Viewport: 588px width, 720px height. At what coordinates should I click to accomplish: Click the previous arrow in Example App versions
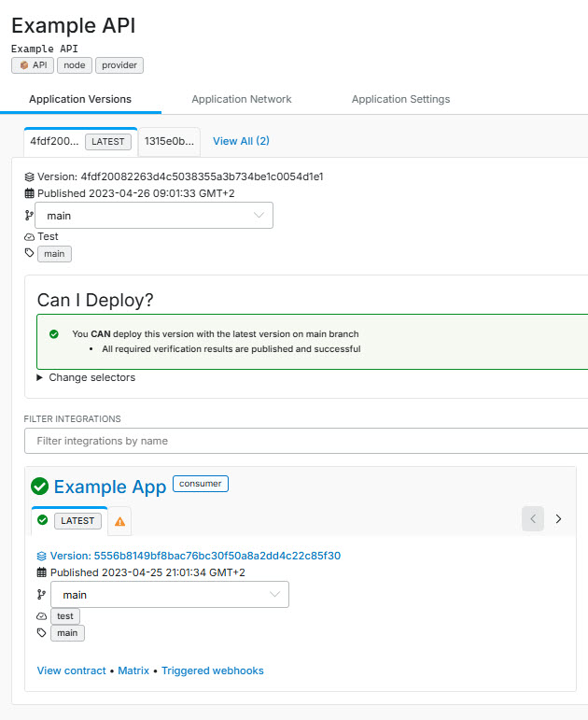coord(533,519)
